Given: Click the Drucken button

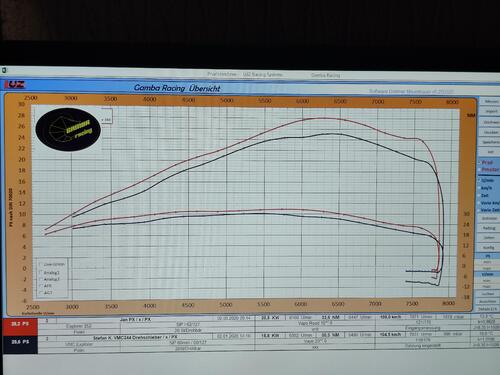Looking at the screenshot, I should click(490, 132).
